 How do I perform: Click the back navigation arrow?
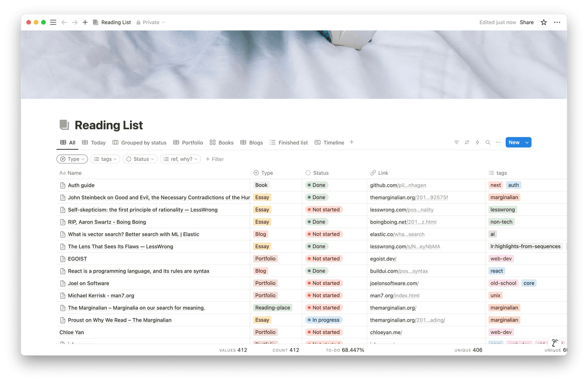pos(64,23)
